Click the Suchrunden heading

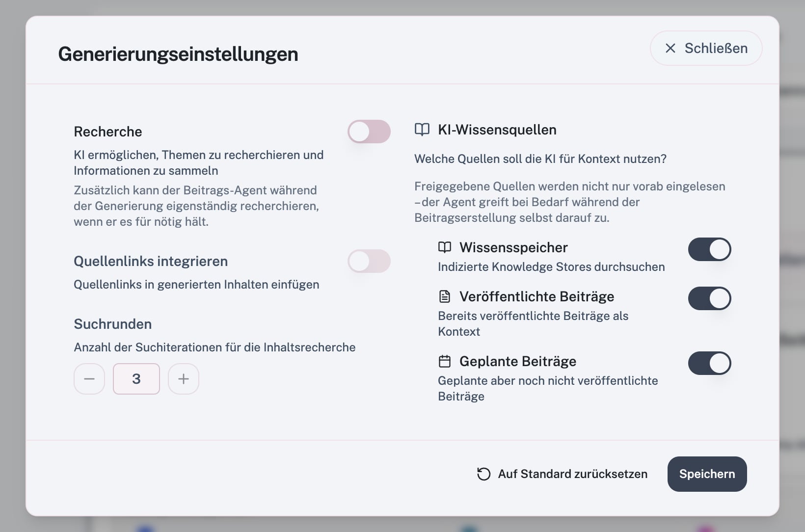point(113,324)
